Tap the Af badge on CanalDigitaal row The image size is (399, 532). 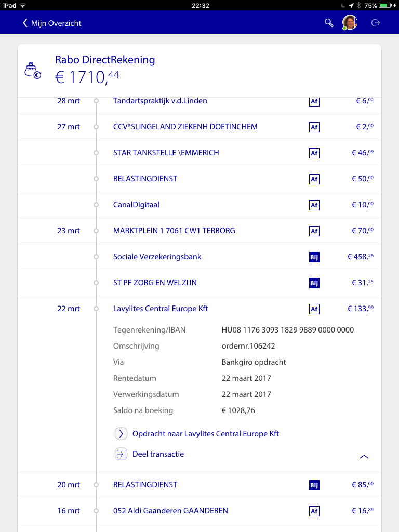pyautogui.click(x=314, y=205)
